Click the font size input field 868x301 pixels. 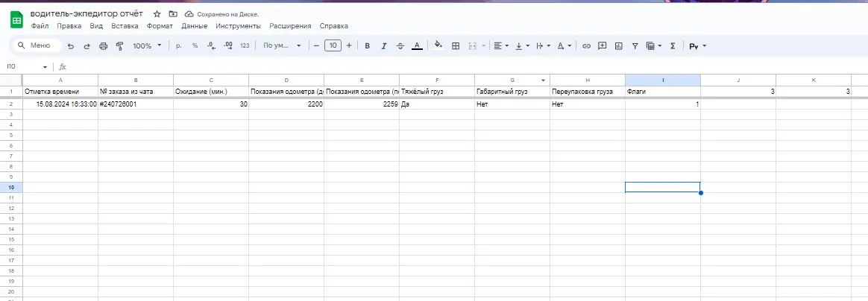pos(333,46)
